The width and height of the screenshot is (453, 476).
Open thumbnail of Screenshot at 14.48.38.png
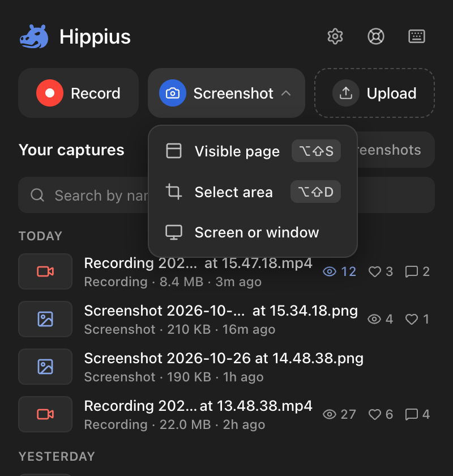(45, 367)
